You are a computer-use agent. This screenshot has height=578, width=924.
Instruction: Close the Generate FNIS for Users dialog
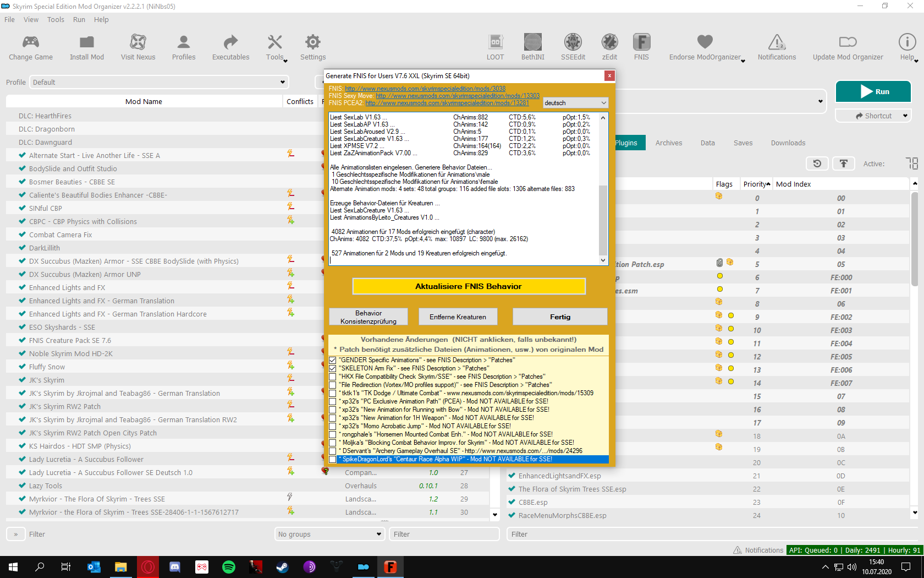[x=609, y=75]
